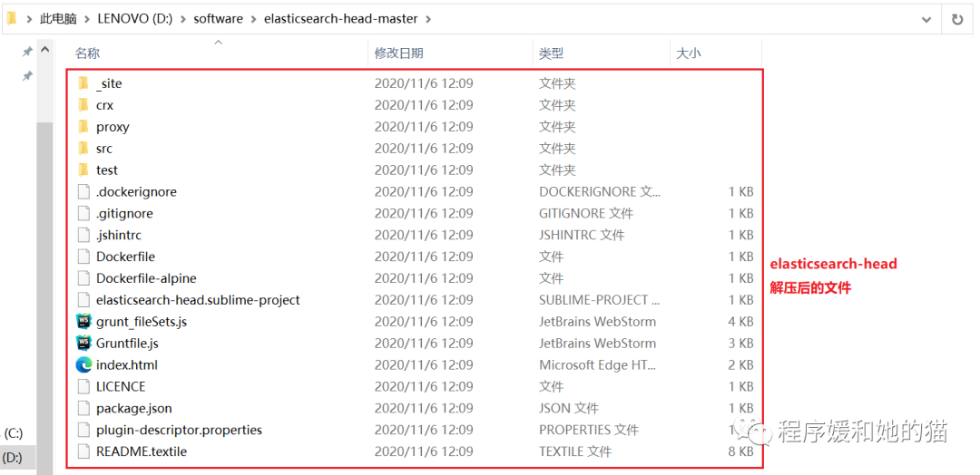The image size is (980, 475).
Task: Select file name Gruntfile.js
Action: coord(130,344)
